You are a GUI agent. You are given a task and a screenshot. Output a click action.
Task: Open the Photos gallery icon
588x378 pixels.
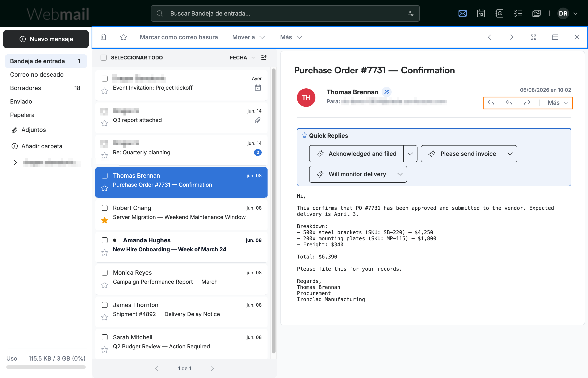tap(537, 13)
